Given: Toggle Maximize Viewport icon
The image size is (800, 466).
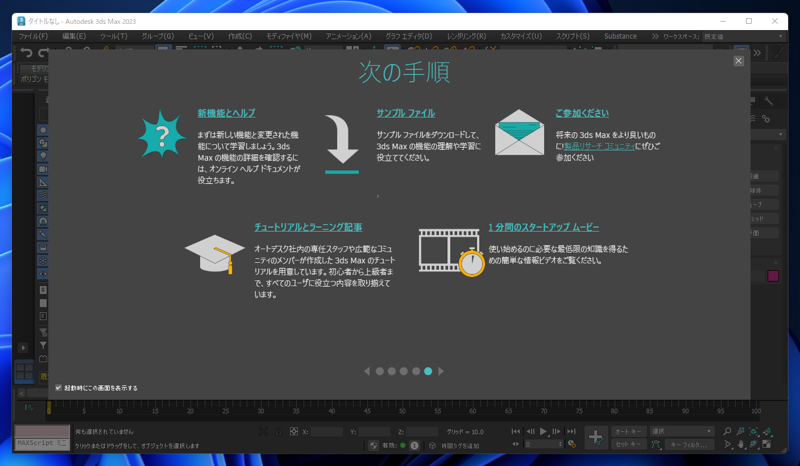Looking at the screenshot, I should [767, 445].
